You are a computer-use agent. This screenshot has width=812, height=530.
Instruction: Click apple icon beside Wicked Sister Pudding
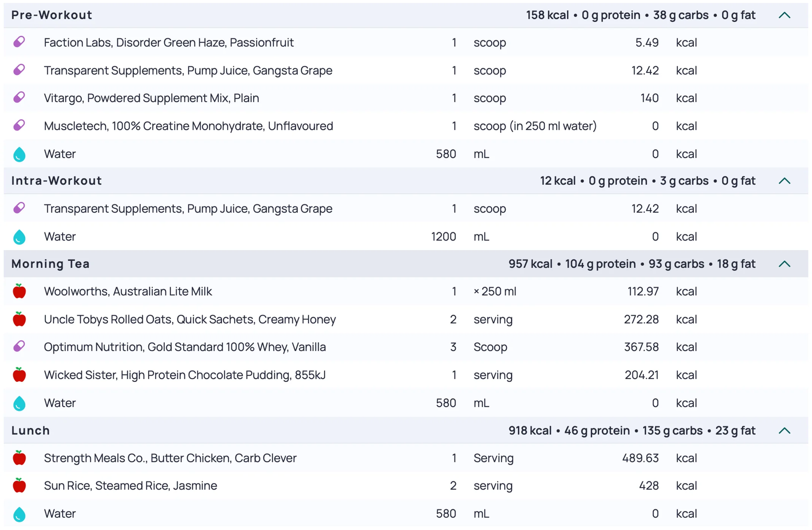19,375
